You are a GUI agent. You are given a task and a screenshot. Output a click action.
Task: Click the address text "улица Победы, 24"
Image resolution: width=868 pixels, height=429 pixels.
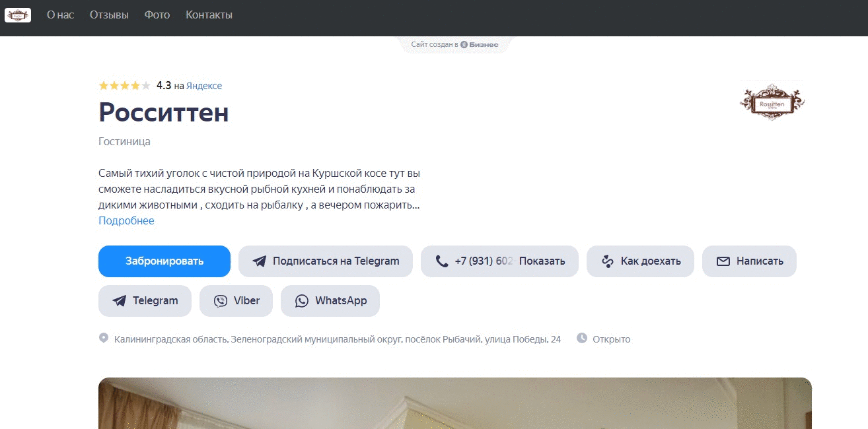(x=523, y=339)
